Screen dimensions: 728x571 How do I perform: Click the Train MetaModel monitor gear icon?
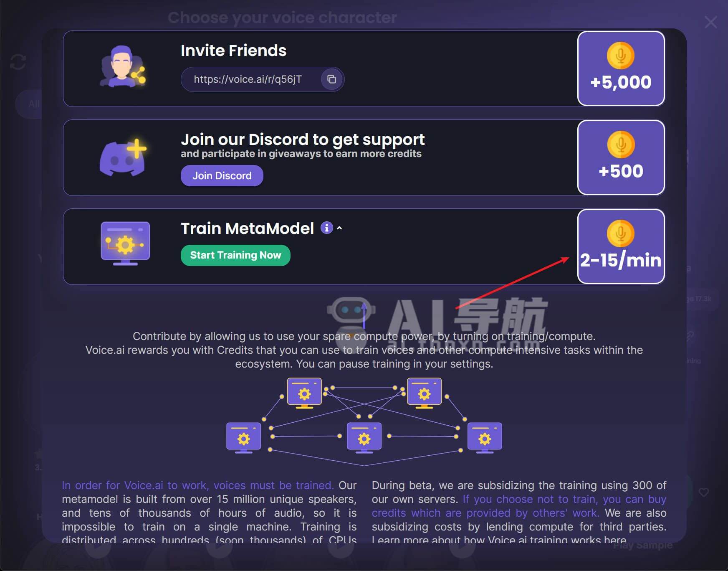(x=125, y=243)
